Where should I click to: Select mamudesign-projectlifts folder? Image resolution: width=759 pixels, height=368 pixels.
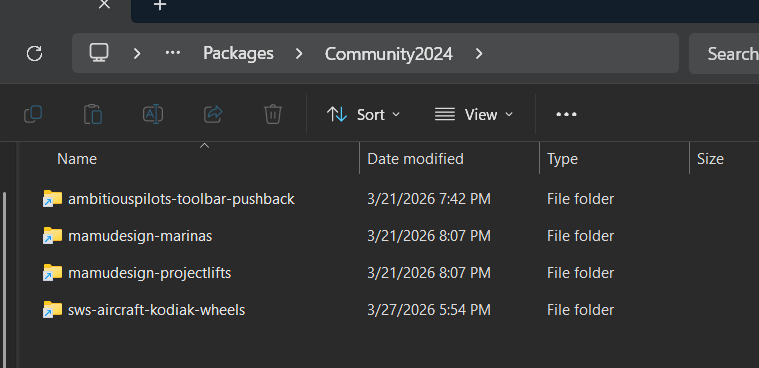pos(150,273)
